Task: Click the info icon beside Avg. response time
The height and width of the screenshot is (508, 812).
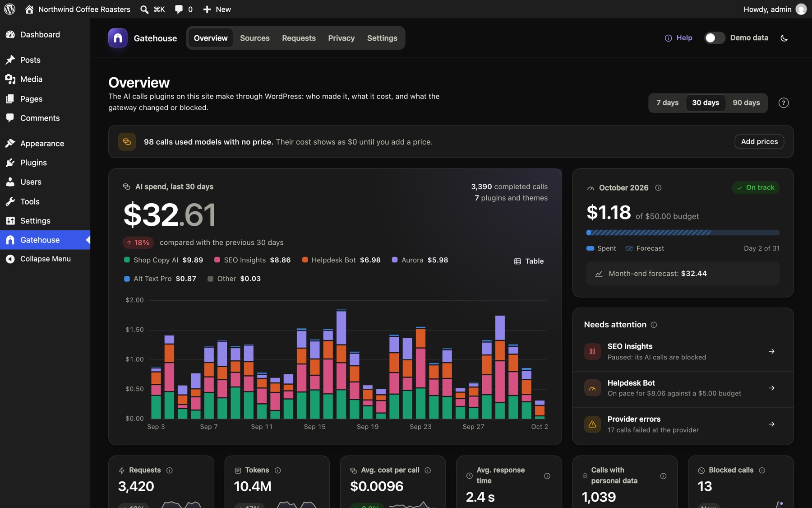Action: coord(547,476)
